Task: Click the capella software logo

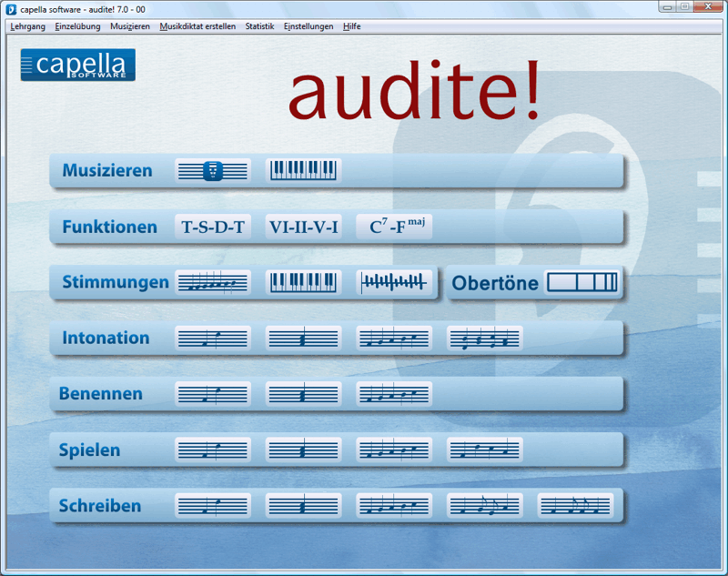Action: click(78, 65)
